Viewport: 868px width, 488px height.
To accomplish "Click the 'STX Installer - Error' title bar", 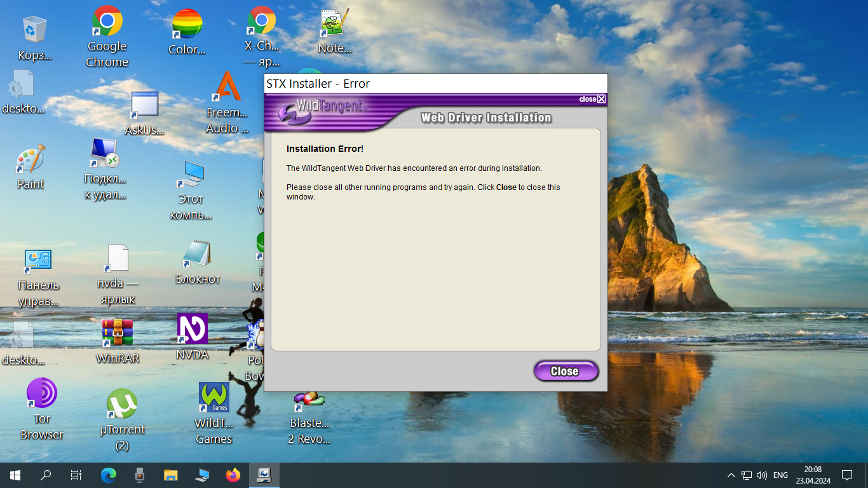I will [x=435, y=84].
